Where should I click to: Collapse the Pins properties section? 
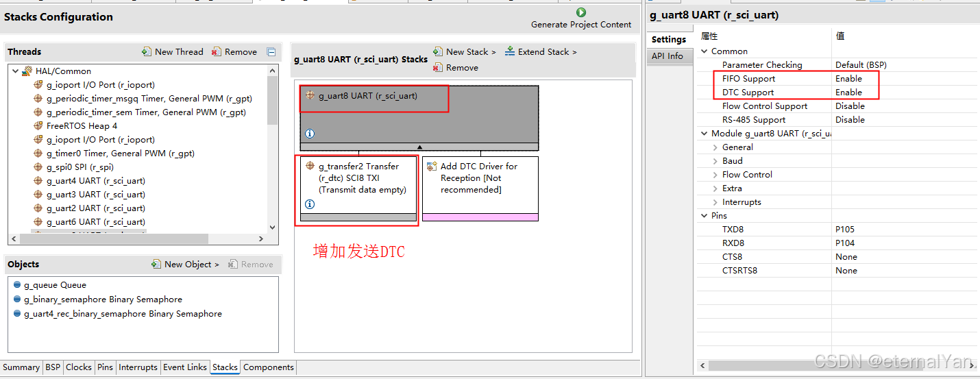(705, 215)
